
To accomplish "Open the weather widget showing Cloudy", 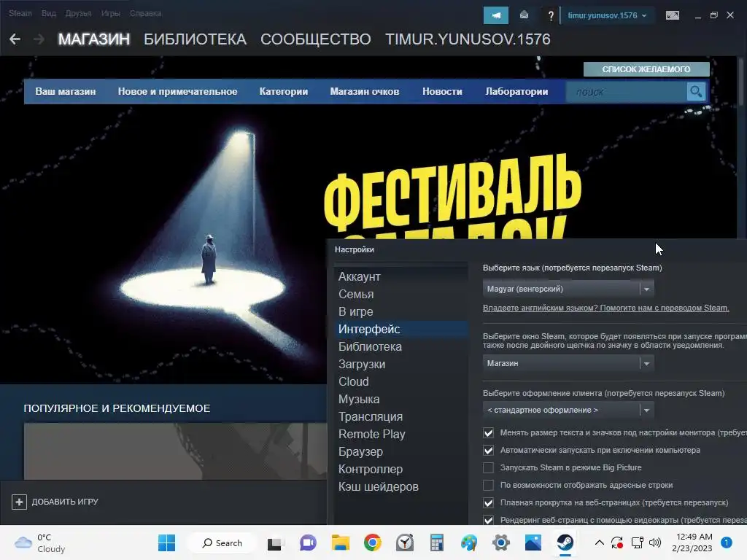I will click(39, 542).
